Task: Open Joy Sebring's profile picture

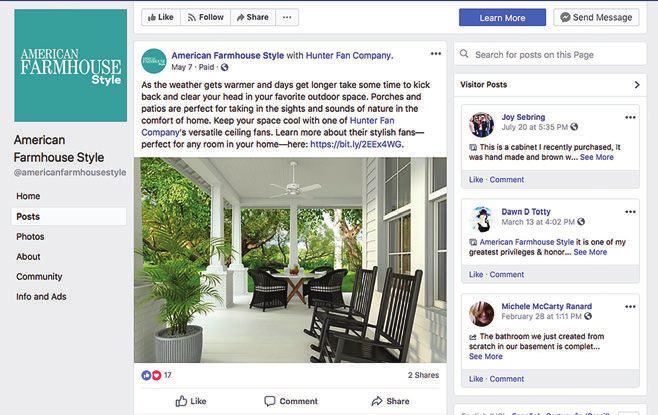Action: (x=481, y=125)
